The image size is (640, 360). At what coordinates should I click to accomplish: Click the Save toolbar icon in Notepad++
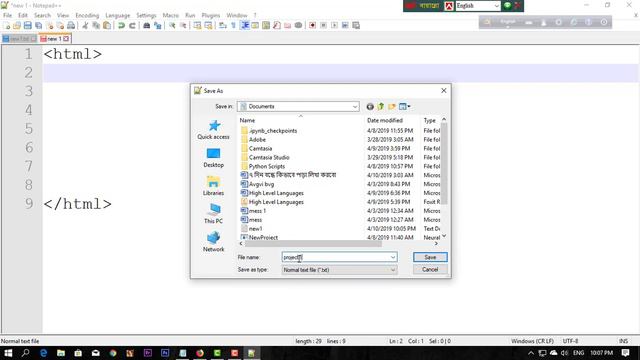[27, 25]
